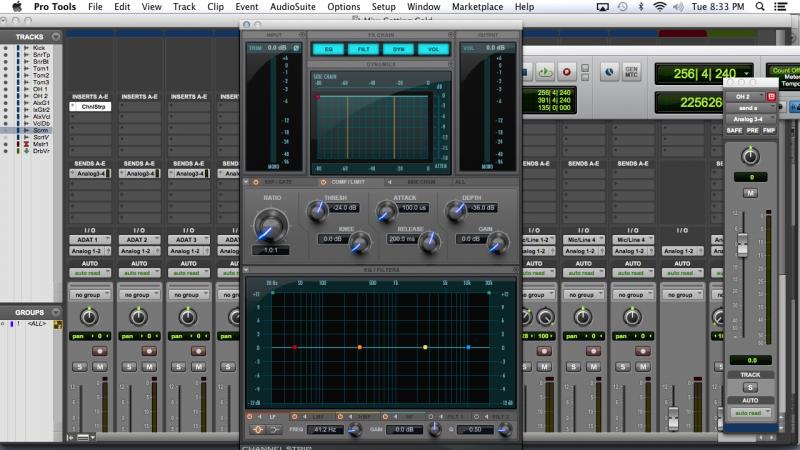Click the red LF EQ band point
This screenshot has width=800, height=450.
[x=294, y=347]
